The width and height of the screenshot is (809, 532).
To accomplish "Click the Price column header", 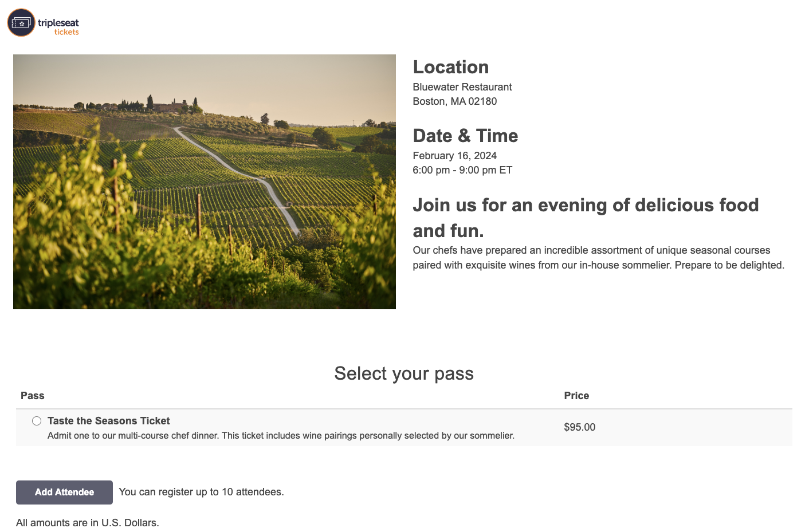I will pos(576,396).
